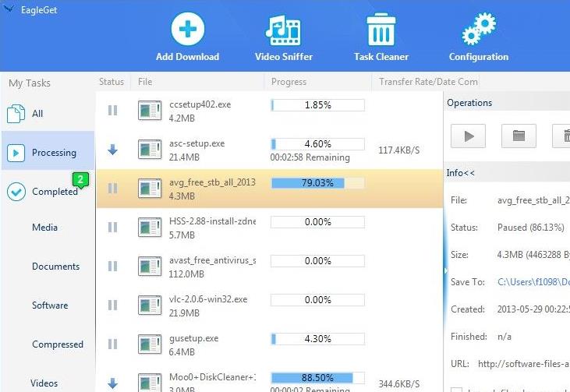The image size is (570, 392).
Task: Open Configuration gears icon
Action: click(479, 29)
